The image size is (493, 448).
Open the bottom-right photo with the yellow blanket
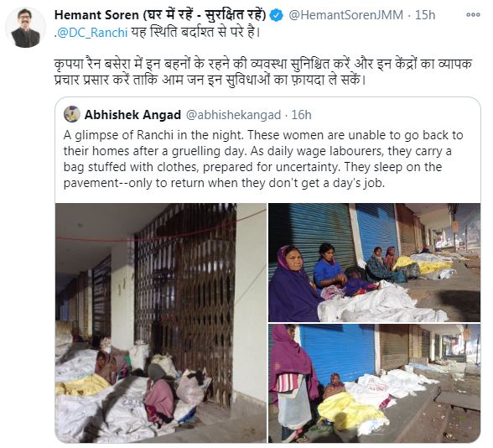tap(374, 383)
